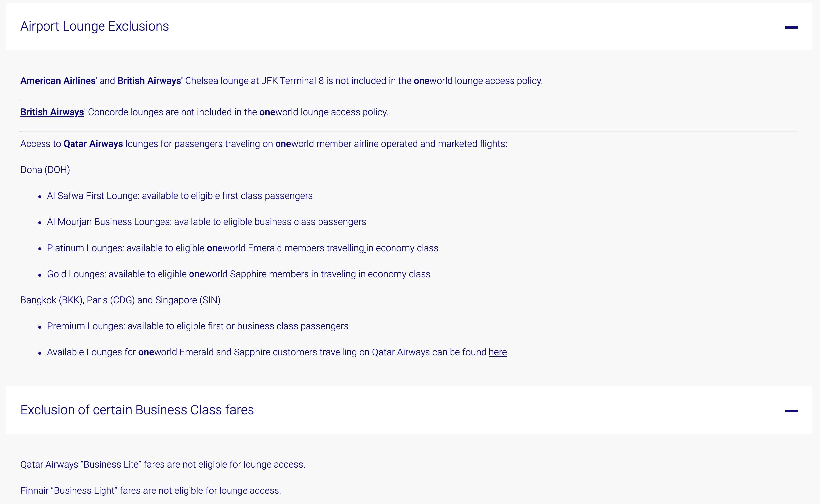Toggle the Exclusion of certain Business Class fares heading
Image resolution: width=820 pixels, height=504 pixels.
[137, 410]
